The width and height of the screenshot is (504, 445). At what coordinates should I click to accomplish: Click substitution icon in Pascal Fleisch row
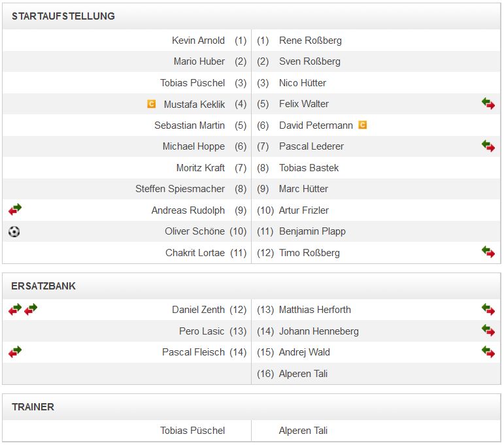pyautogui.click(x=15, y=352)
